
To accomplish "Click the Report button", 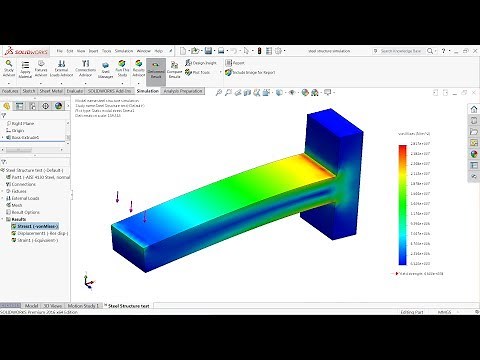I will point(235,63).
